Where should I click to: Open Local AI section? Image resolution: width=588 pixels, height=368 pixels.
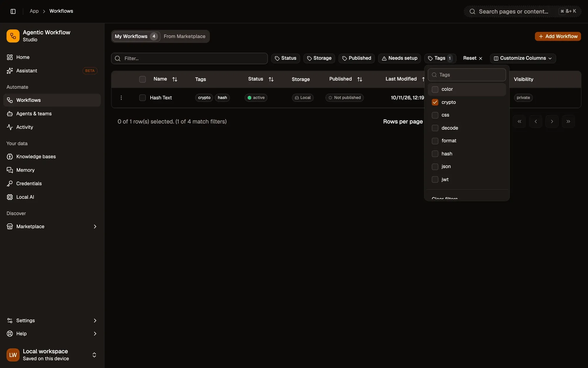[x=52, y=197]
